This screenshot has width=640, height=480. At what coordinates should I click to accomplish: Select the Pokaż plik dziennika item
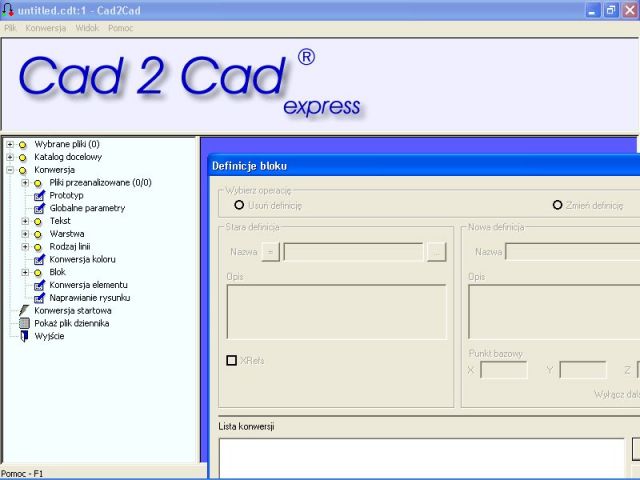coord(71,323)
